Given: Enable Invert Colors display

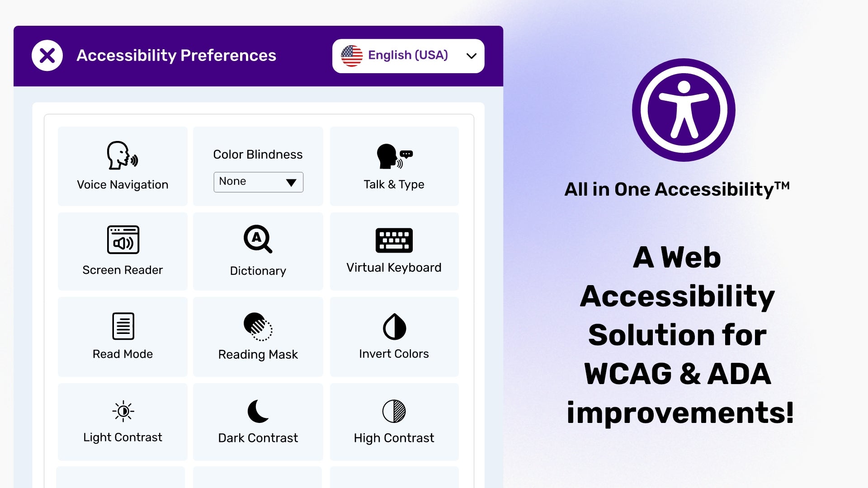Looking at the screenshot, I should 393,335.
